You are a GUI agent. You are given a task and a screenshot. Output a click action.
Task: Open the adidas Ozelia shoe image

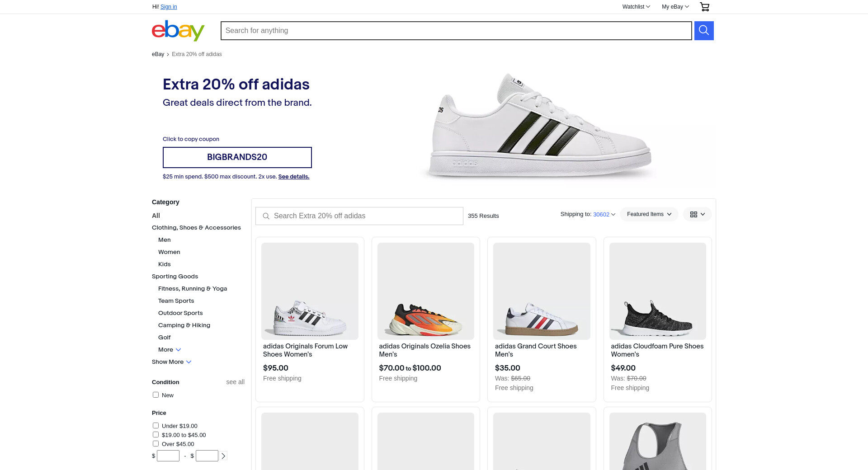tap(425, 291)
